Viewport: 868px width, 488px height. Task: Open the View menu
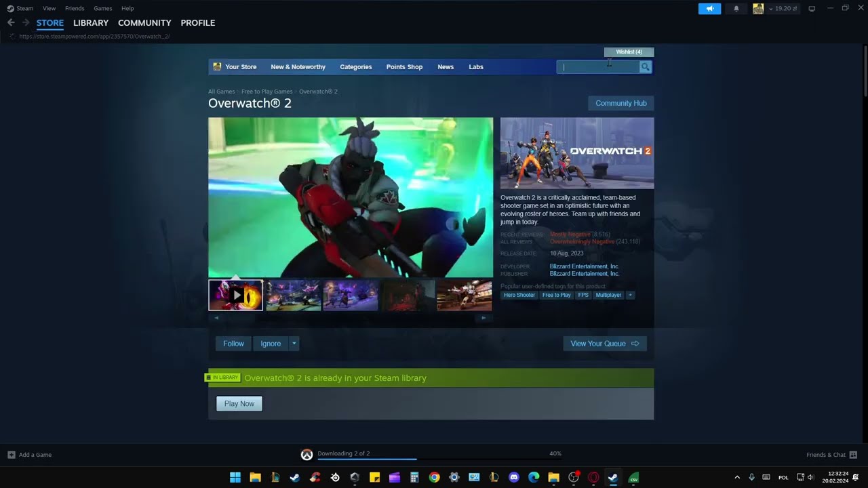tap(49, 9)
